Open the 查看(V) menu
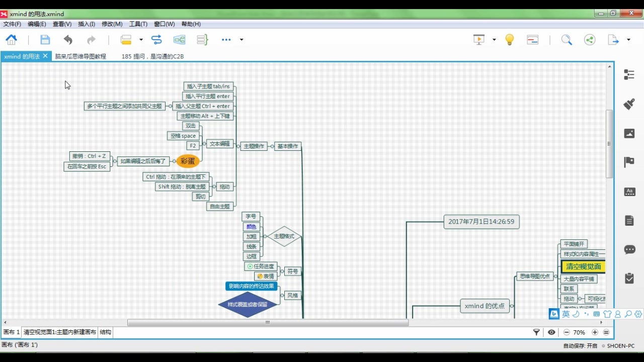The image size is (644, 362). click(x=62, y=24)
